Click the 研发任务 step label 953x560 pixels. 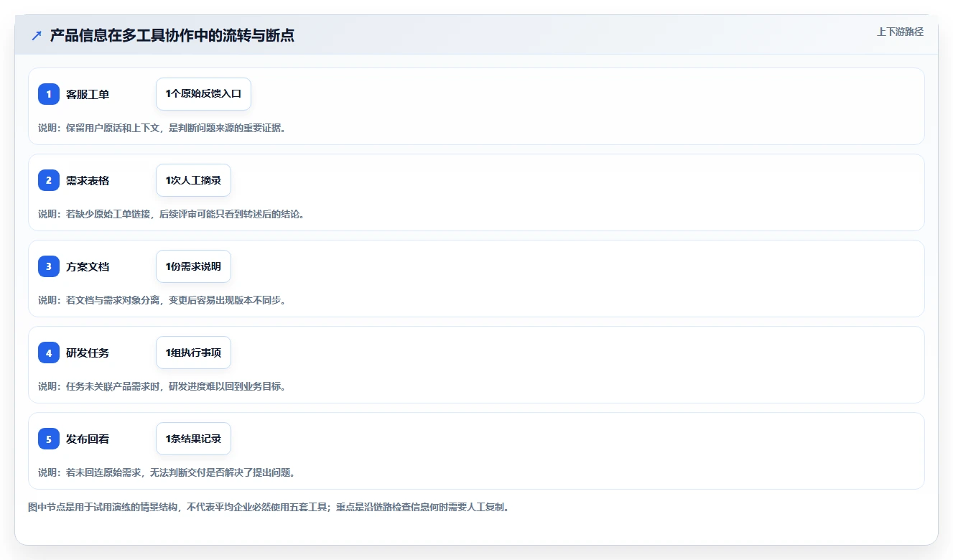88,353
